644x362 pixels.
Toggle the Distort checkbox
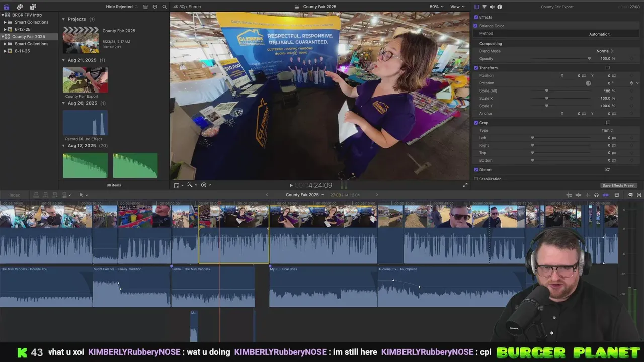tap(476, 170)
